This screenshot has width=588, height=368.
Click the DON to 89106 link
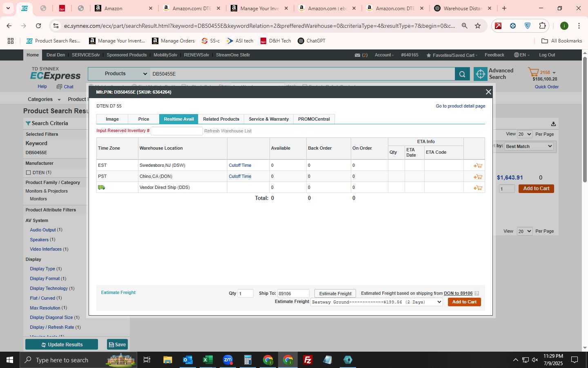458,294
